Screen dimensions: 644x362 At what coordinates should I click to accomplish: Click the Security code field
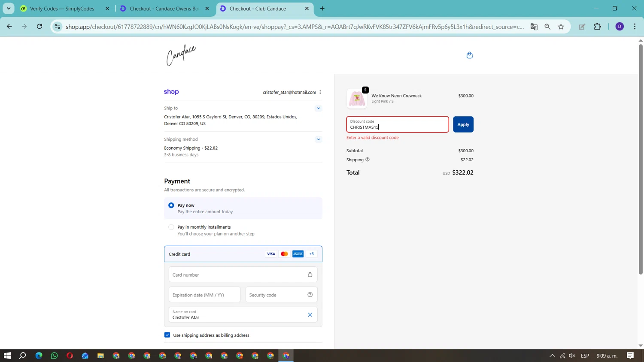[282, 295]
